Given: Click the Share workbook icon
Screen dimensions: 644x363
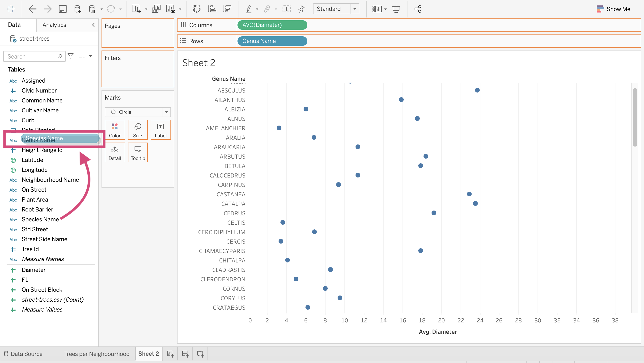Looking at the screenshot, I should click(x=418, y=9).
